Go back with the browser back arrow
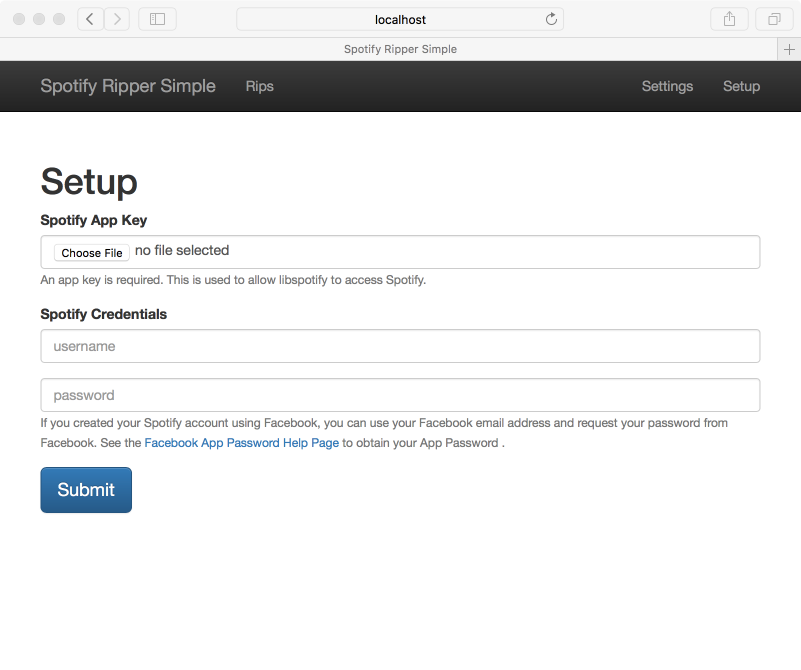The width and height of the screenshot is (801, 670). [90, 19]
